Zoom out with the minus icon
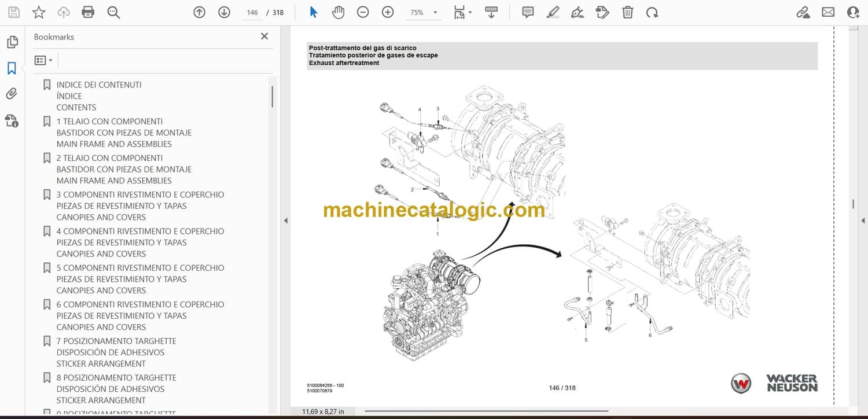The image size is (868, 419). pyautogui.click(x=363, y=12)
